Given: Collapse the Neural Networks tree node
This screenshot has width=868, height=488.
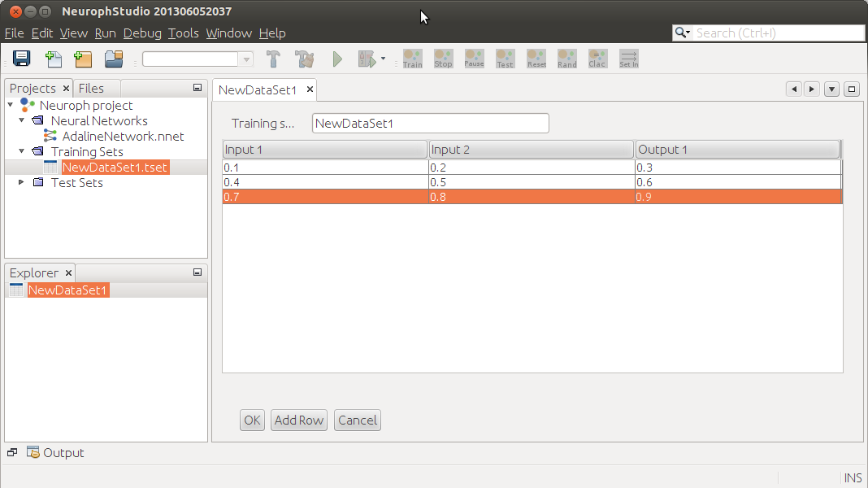Looking at the screenshot, I should 22,120.
